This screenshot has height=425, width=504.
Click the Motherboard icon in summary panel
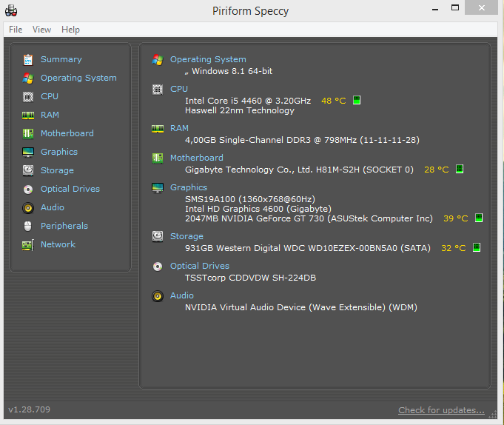click(x=158, y=158)
